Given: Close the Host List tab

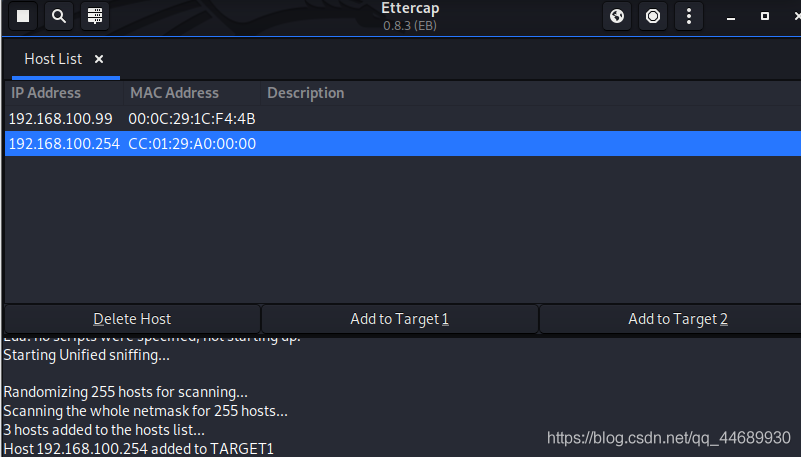Looking at the screenshot, I should (99, 59).
